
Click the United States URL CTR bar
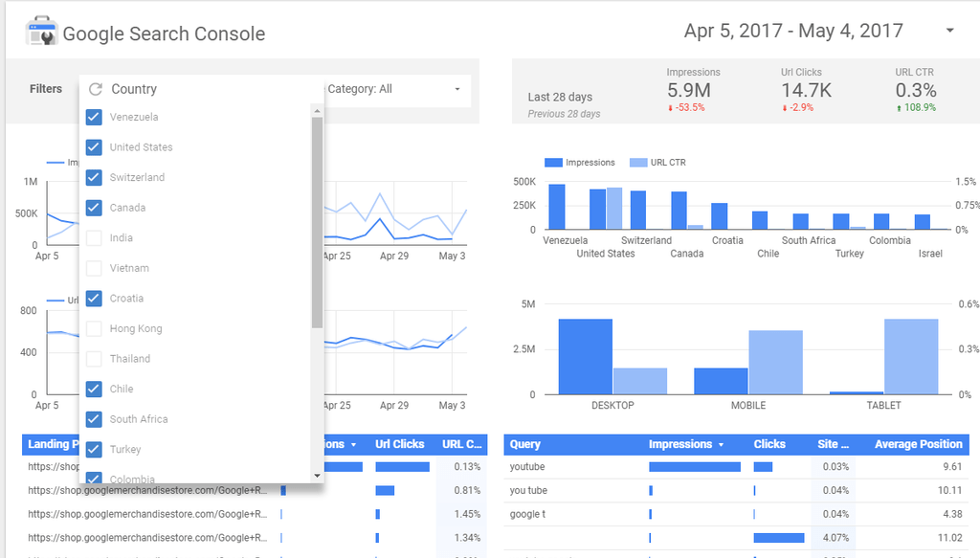614,208
